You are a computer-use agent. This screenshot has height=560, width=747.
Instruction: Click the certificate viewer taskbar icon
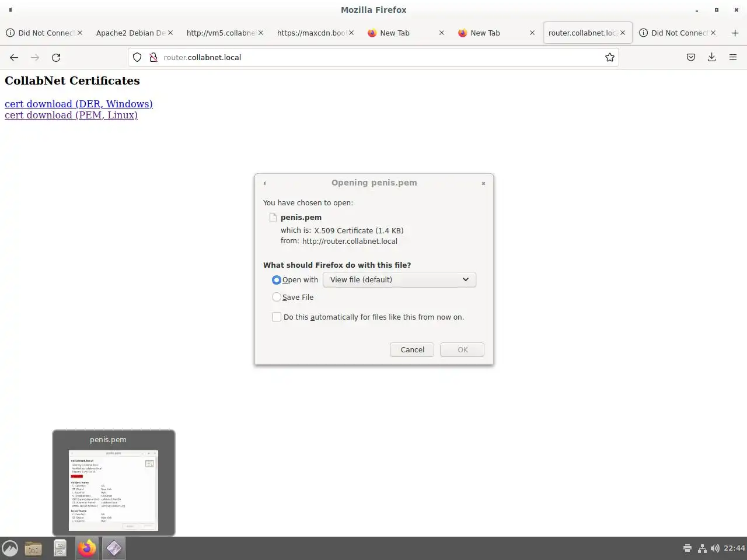(x=114, y=548)
